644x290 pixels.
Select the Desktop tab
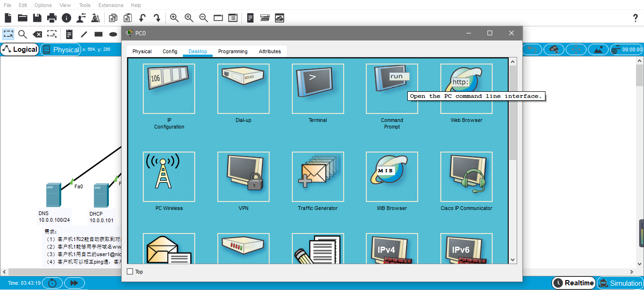point(198,51)
